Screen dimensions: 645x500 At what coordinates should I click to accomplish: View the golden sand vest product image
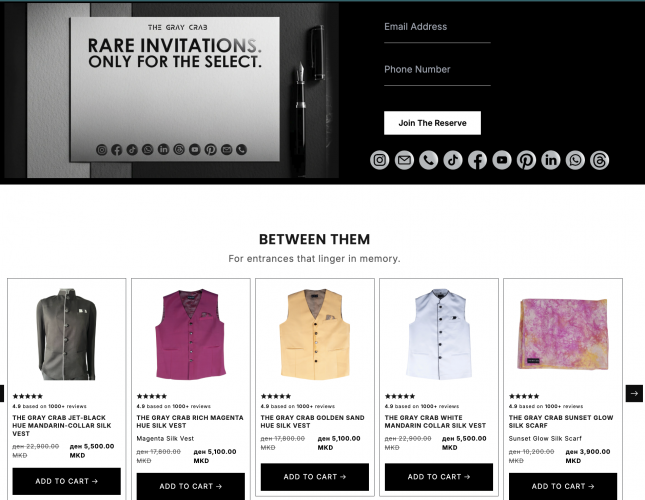click(x=315, y=334)
